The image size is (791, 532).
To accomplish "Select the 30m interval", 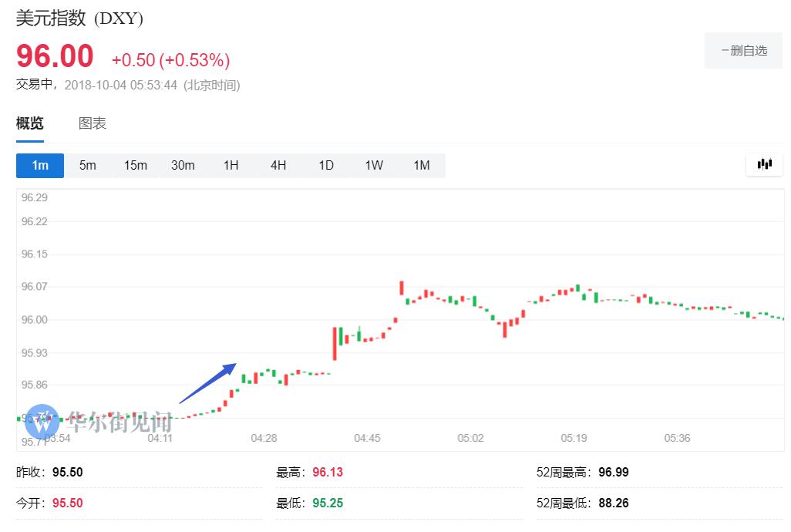I will click(x=183, y=165).
